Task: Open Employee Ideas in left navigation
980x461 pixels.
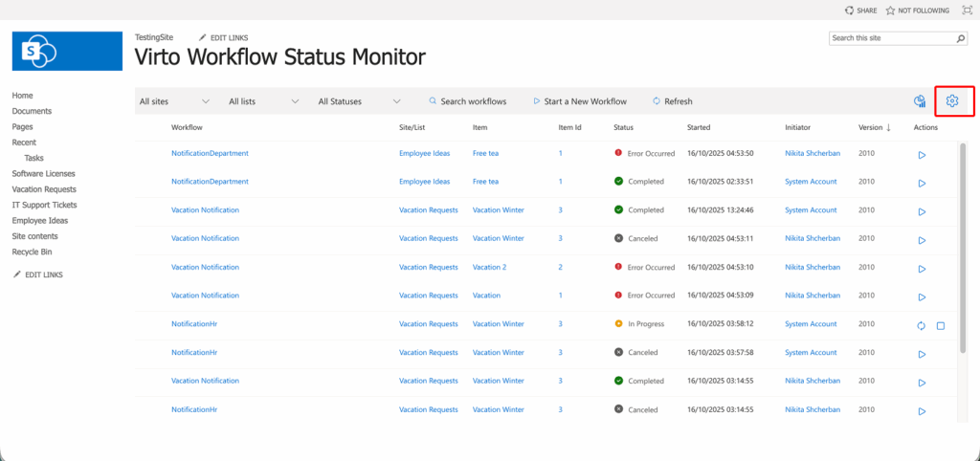Action: pyautogui.click(x=40, y=221)
